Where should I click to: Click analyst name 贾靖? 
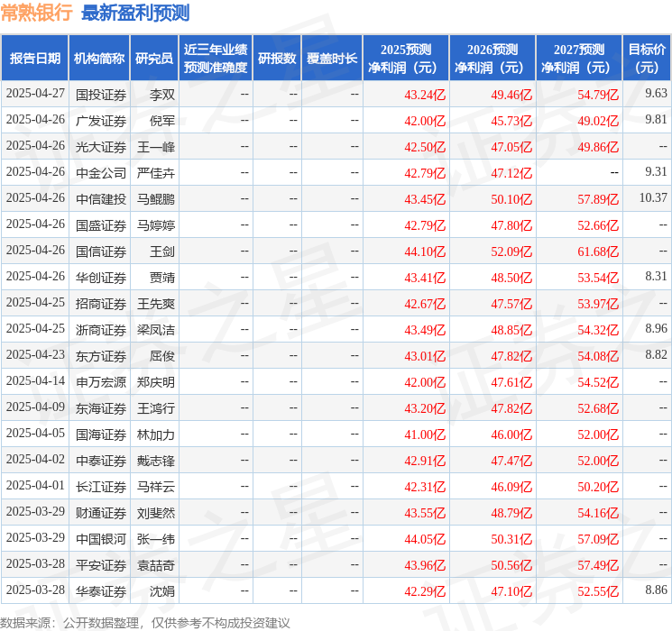coord(162,278)
